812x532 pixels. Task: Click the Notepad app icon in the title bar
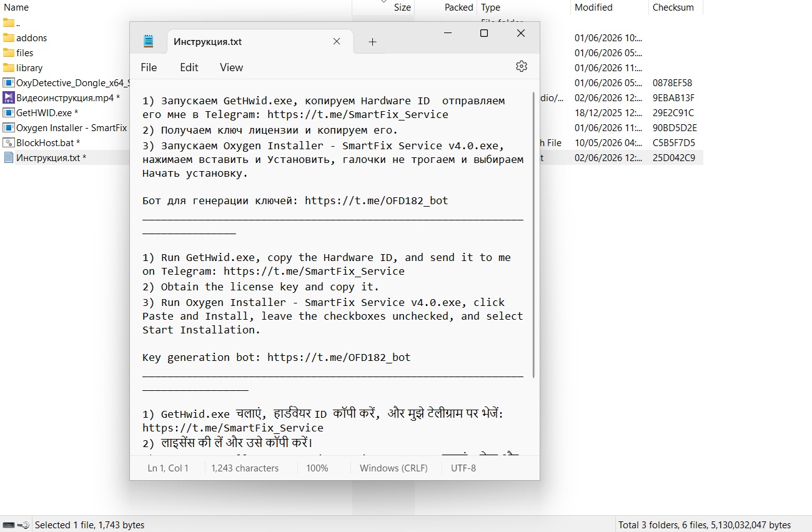148,42
